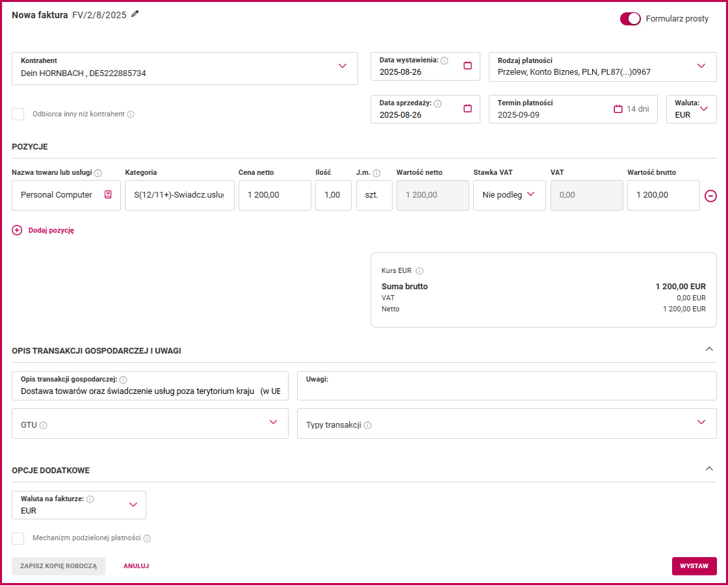Image resolution: width=728 pixels, height=585 pixels.
Task: Show info for Opis transakcji gospodarczej
Action: click(x=123, y=380)
